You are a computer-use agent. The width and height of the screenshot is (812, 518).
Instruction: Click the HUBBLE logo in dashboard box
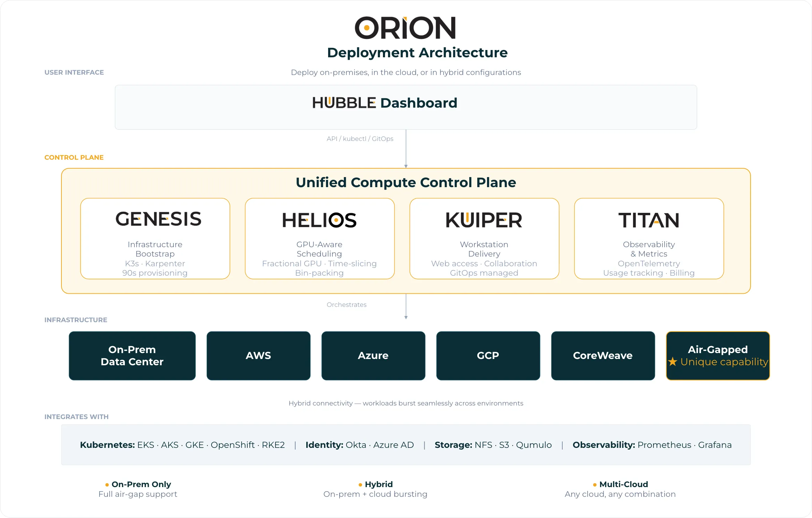pos(344,103)
